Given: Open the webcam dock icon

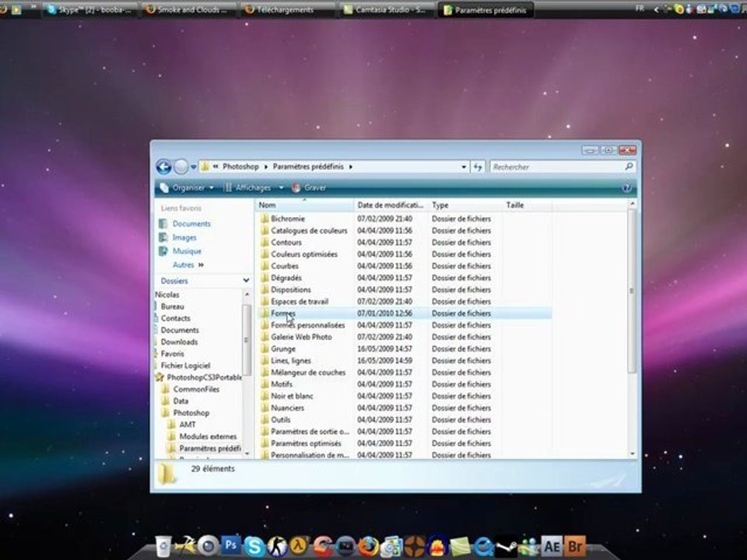Looking at the screenshot, I should pos(209,546).
